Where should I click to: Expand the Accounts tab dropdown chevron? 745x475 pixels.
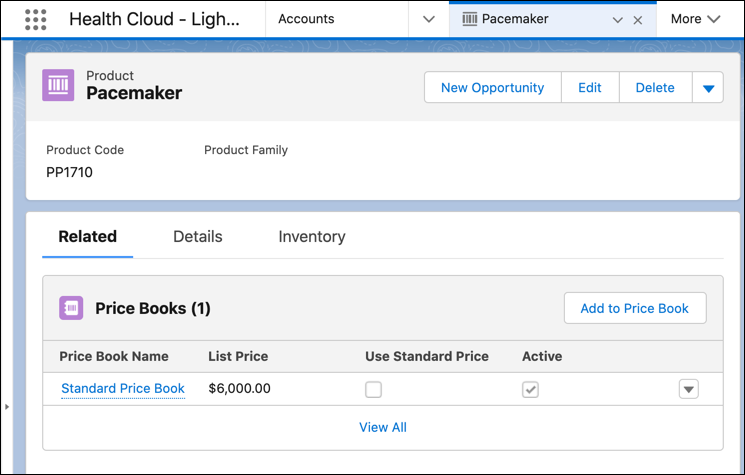coord(429,19)
